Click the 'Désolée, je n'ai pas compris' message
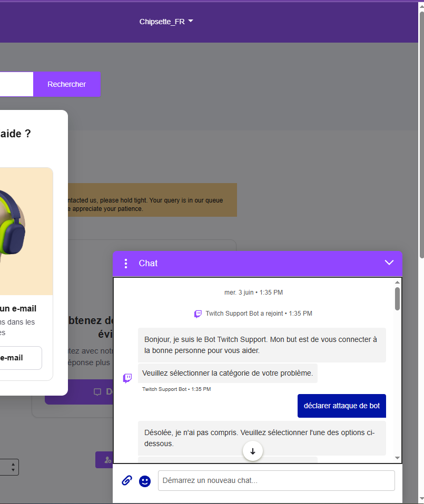Viewport: 424px width, 504px height. 262,438
